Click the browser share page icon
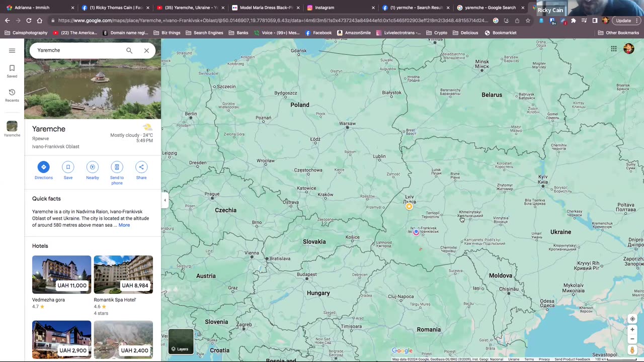644x362 pixels. tap(517, 21)
